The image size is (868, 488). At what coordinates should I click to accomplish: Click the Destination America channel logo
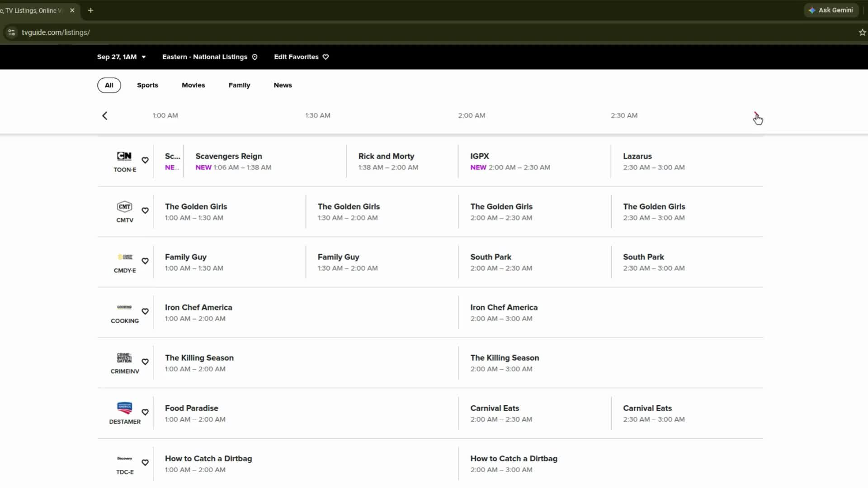pos(124,408)
